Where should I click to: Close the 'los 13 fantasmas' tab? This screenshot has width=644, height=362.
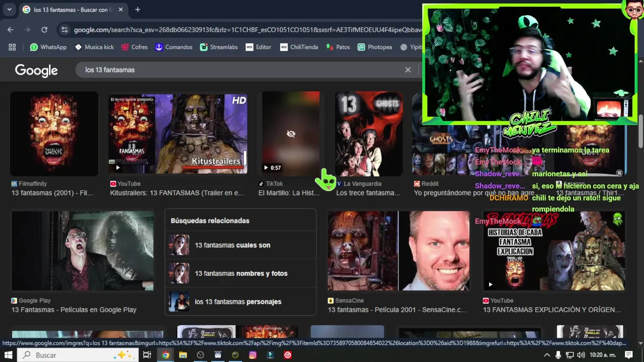[121, 10]
